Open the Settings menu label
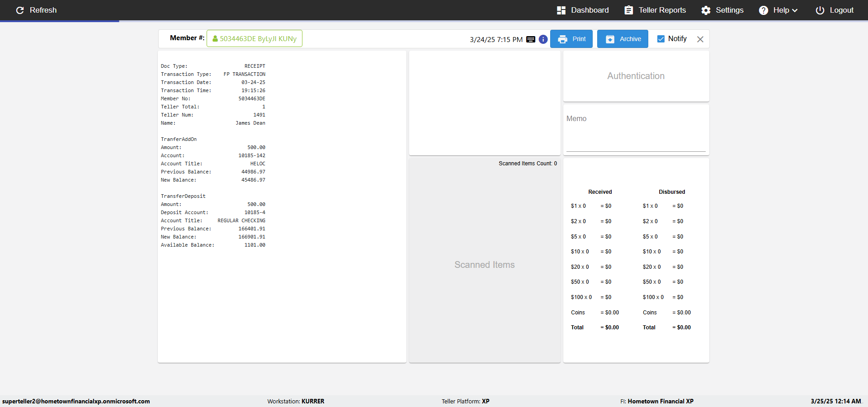This screenshot has height=407, width=868. (x=729, y=10)
